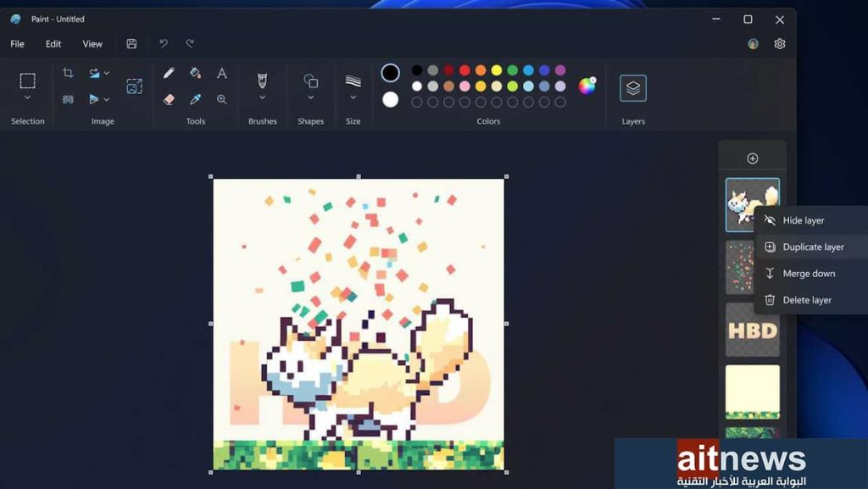
Task: Click the background removal icon
Action: (68, 99)
